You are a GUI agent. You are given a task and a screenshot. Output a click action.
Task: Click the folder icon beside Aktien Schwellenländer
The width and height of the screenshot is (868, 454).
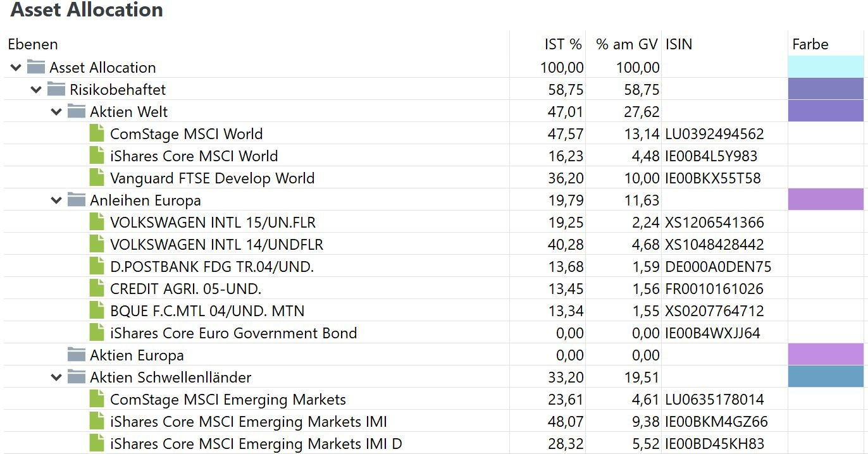click(x=77, y=377)
